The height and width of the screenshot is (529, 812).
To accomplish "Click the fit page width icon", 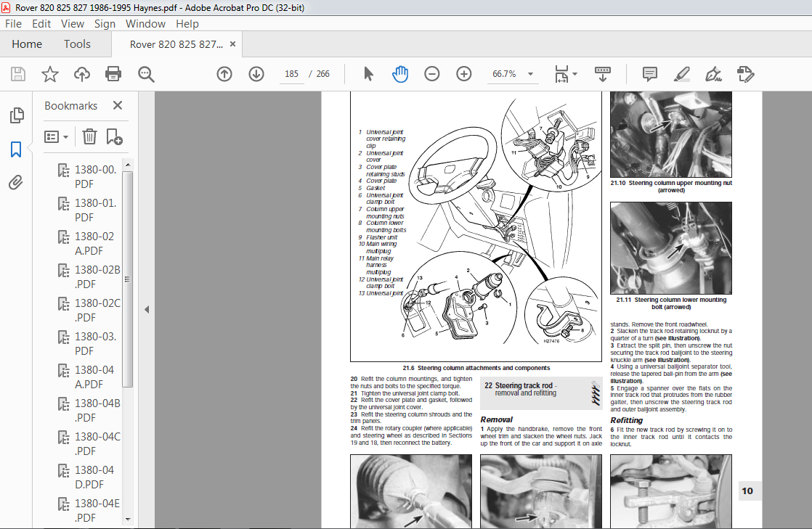I will pyautogui.click(x=562, y=74).
